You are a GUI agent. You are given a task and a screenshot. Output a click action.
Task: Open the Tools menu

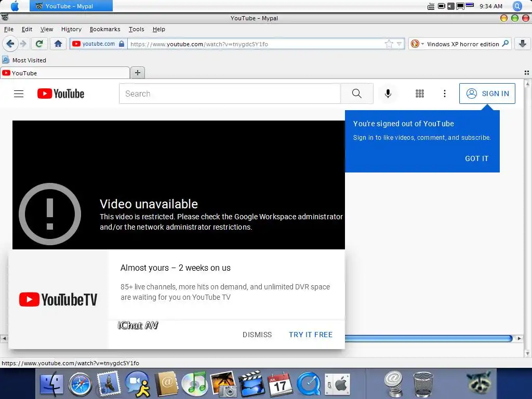pos(137,29)
